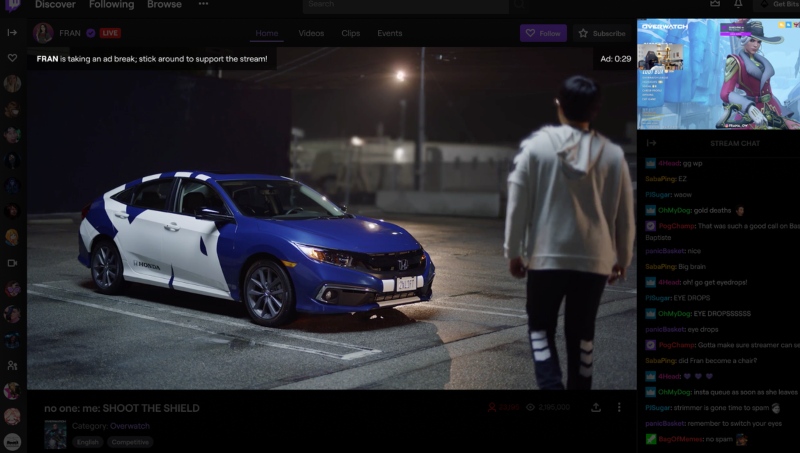
Task: Switch to the Clips tab
Action: [351, 33]
